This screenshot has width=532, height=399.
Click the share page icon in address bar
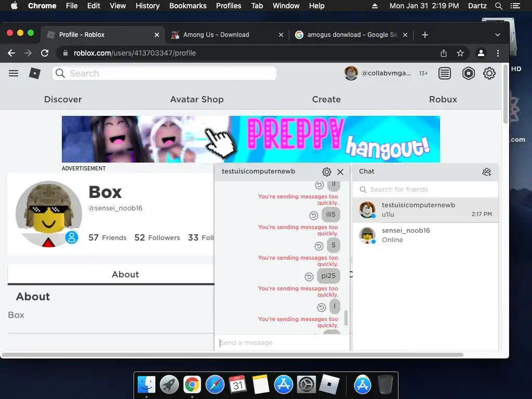coord(444,53)
